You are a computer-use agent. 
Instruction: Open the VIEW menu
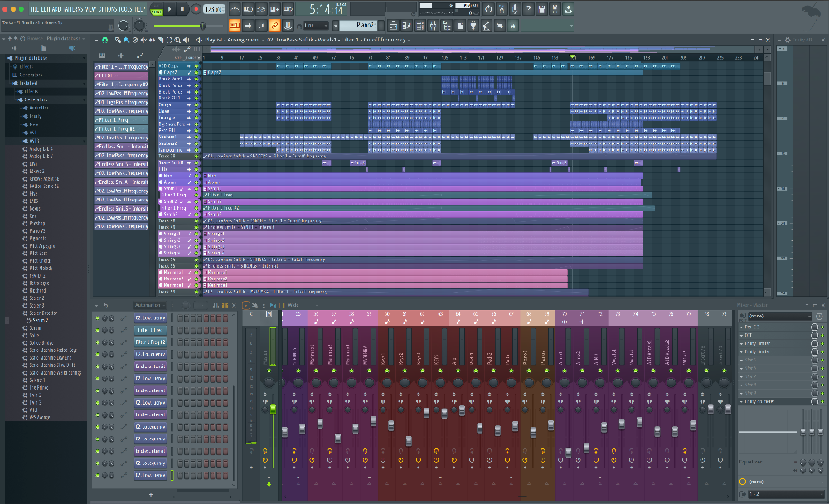pyautogui.click(x=91, y=9)
